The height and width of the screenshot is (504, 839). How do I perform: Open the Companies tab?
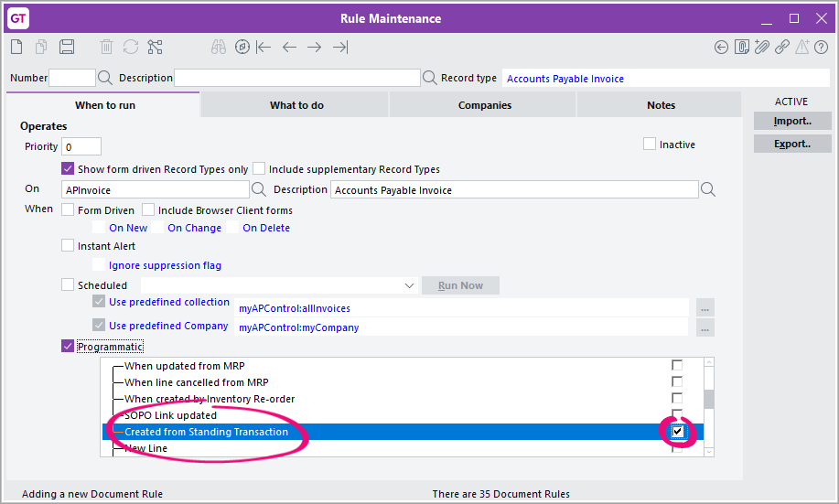pos(484,105)
